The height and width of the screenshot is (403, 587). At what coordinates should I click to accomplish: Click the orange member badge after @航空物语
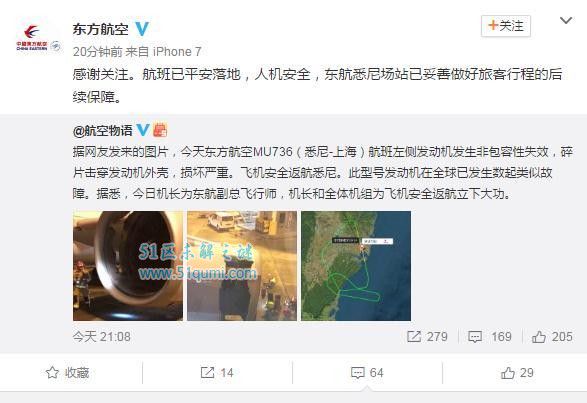(160, 130)
